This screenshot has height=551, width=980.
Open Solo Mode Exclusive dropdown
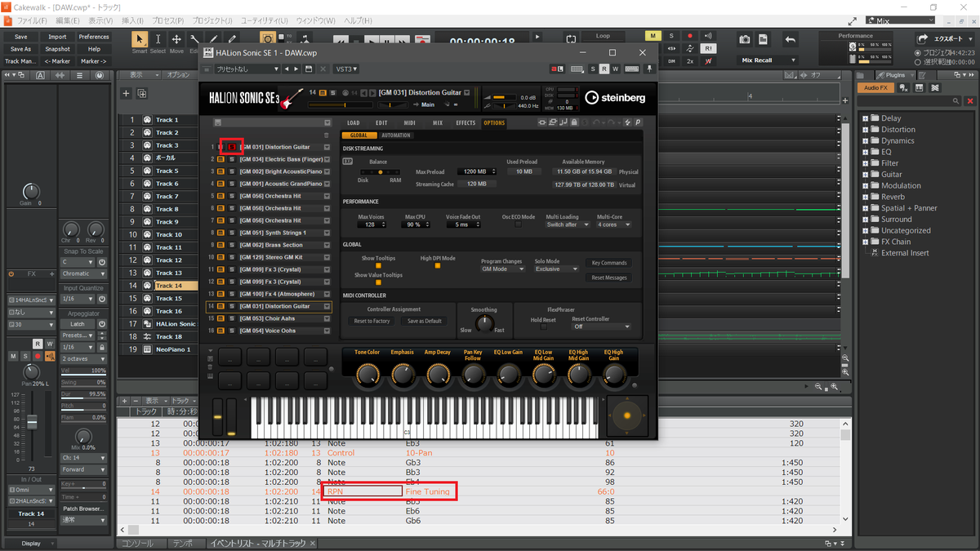point(556,269)
